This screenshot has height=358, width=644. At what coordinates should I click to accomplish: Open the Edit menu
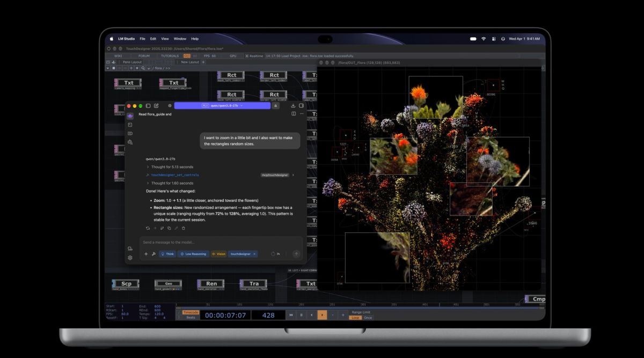pos(153,39)
